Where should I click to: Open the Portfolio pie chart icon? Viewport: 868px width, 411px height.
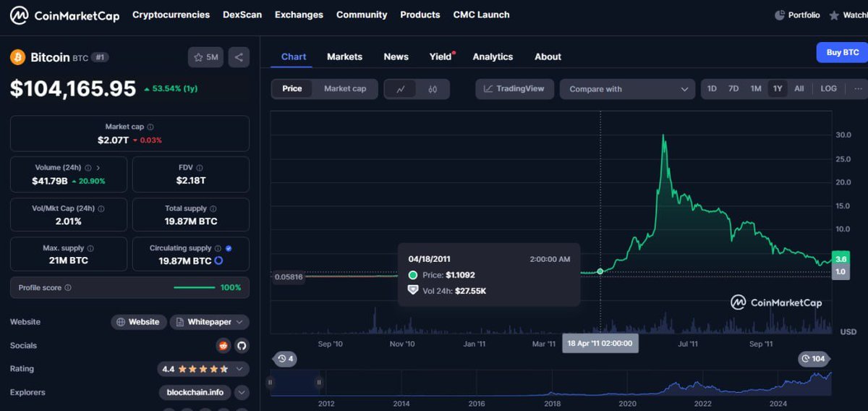[x=779, y=15]
